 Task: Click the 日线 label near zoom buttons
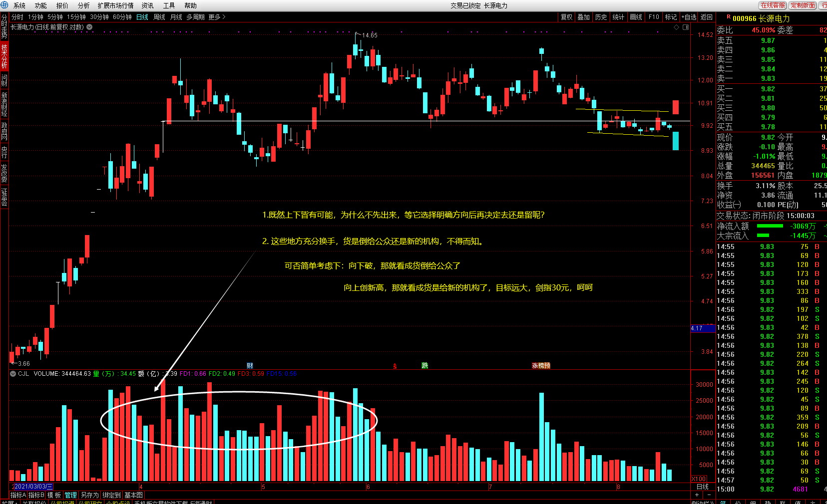(x=703, y=487)
